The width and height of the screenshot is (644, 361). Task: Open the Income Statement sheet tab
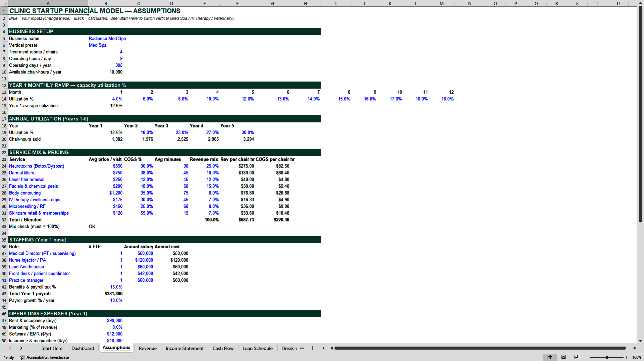(184, 348)
